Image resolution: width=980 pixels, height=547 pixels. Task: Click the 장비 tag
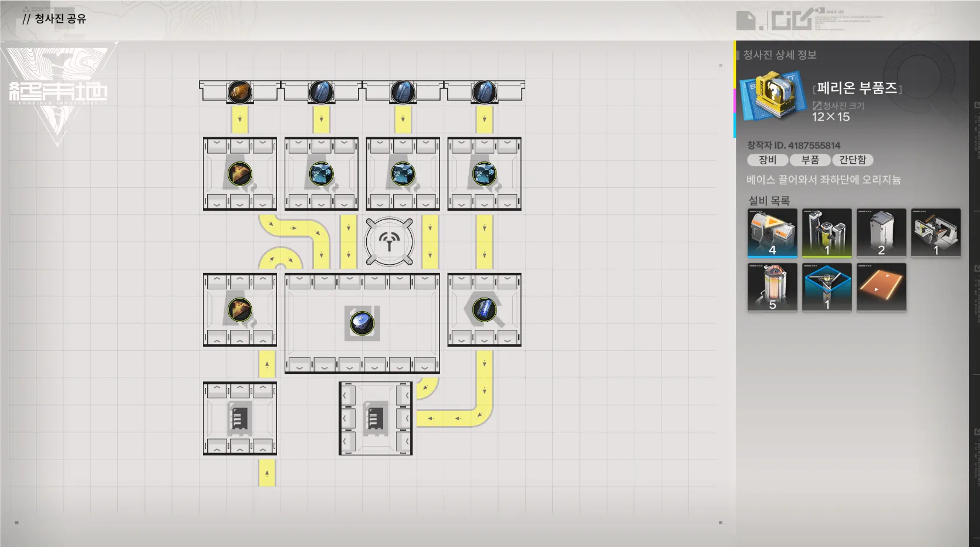[767, 160]
